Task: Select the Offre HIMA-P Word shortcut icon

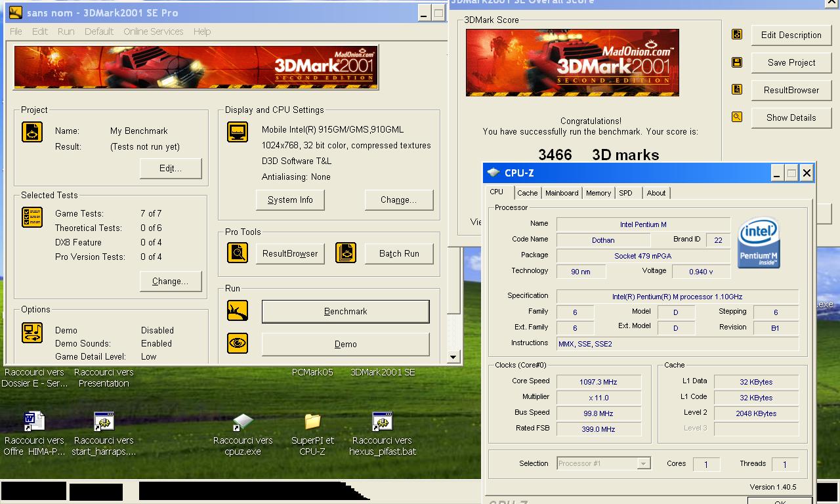Action: [x=34, y=421]
